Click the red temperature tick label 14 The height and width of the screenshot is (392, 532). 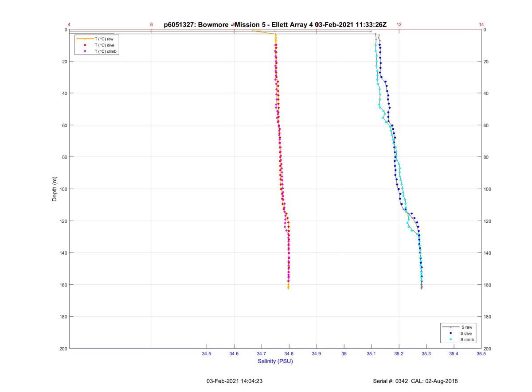481,25
